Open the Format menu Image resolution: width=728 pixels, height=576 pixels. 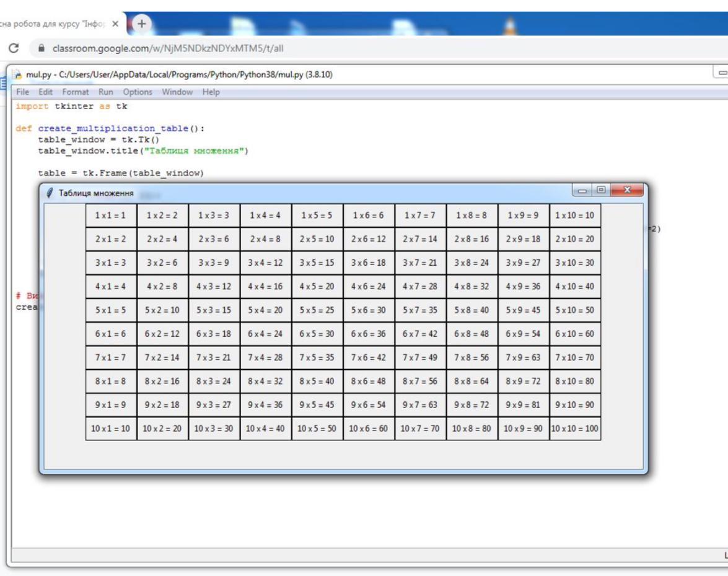point(76,92)
